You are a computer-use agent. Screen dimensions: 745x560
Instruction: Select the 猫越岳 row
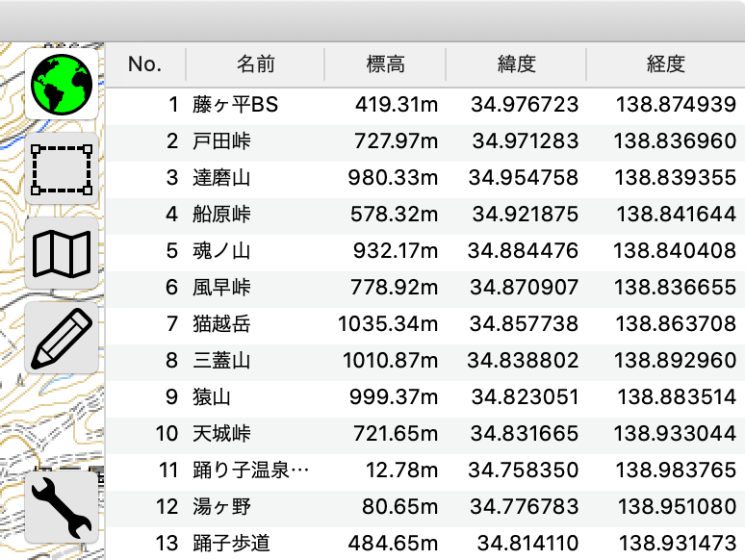[425, 324]
